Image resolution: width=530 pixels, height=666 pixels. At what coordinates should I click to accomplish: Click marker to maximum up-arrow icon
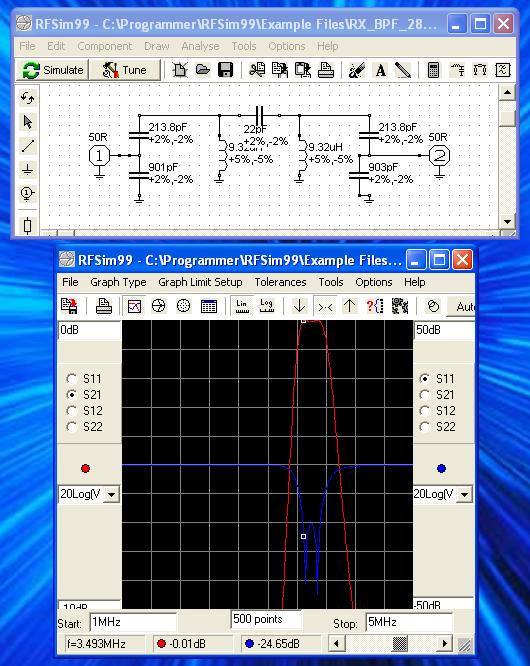[x=350, y=306]
